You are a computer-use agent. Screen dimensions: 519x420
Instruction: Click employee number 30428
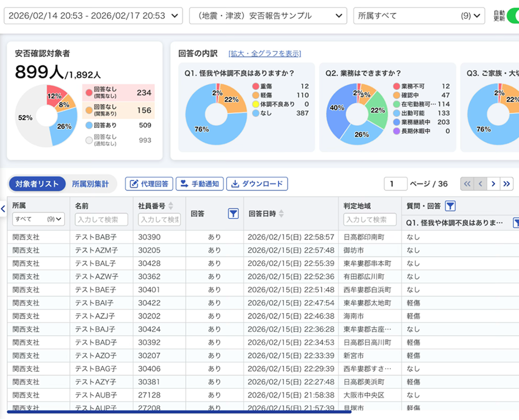(149, 263)
